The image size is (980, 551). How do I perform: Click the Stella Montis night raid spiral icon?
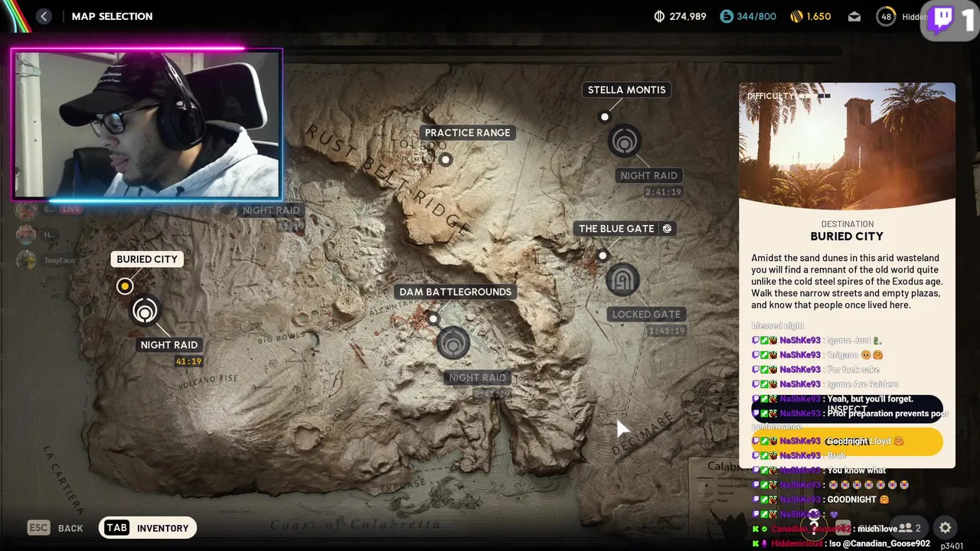pos(625,142)
